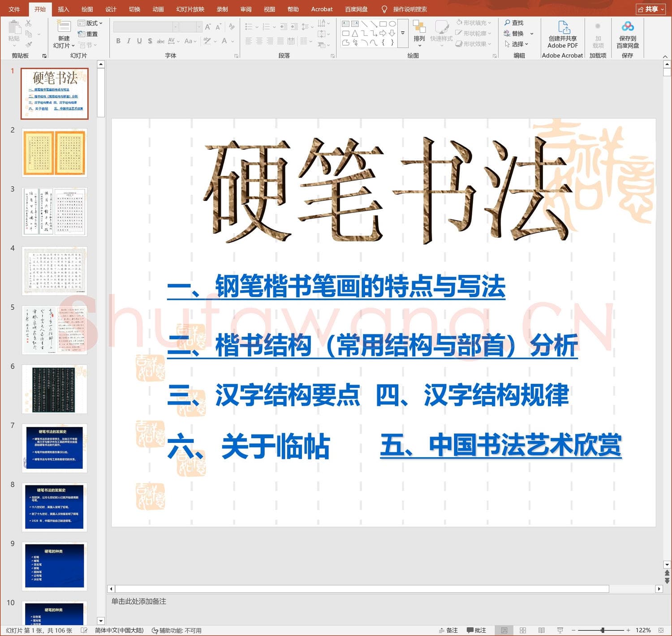Expand the shapes gallery More arrow
This screenshot has width=672, height=636.
pyautogui.click(x=403, y=33)
